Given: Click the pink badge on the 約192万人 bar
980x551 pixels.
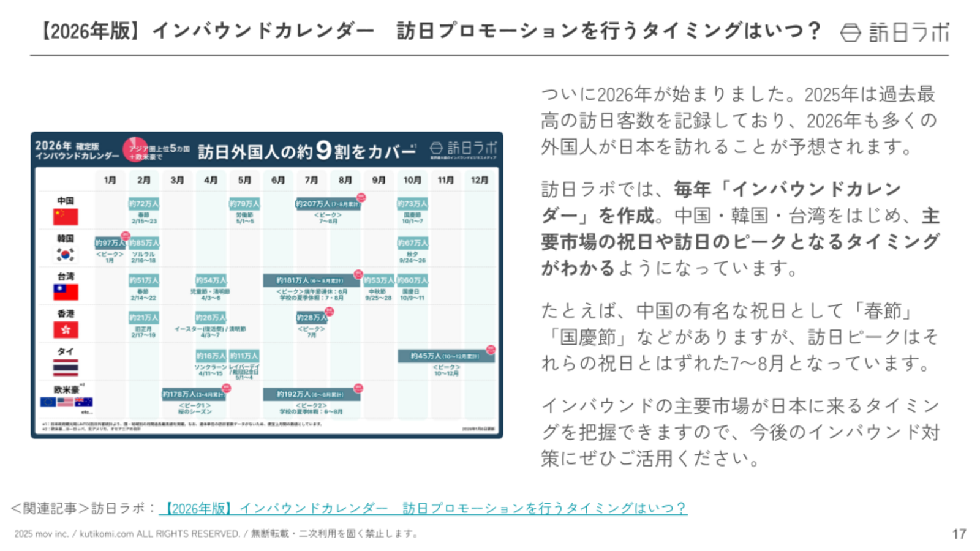Looking at the screenshot, I should 358,387.
